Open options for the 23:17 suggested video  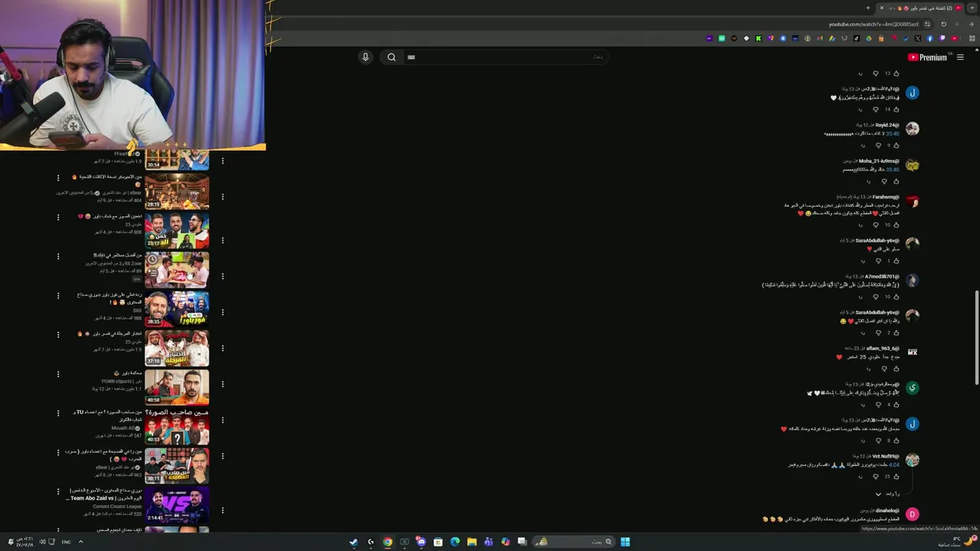point(57,217)
